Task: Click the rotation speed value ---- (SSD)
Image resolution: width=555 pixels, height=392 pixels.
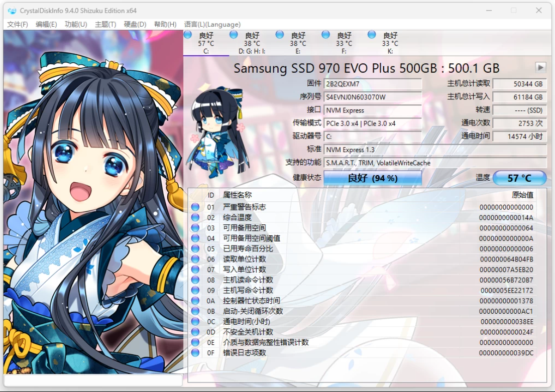Action: click(519, 110)
